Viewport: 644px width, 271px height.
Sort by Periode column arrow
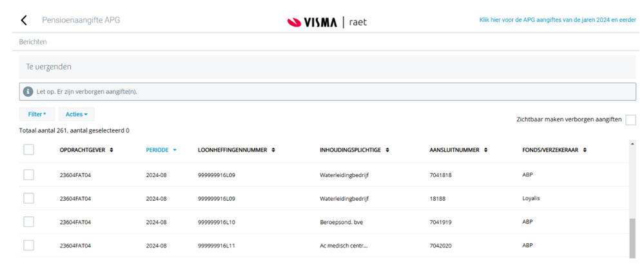tap(175, 150)
